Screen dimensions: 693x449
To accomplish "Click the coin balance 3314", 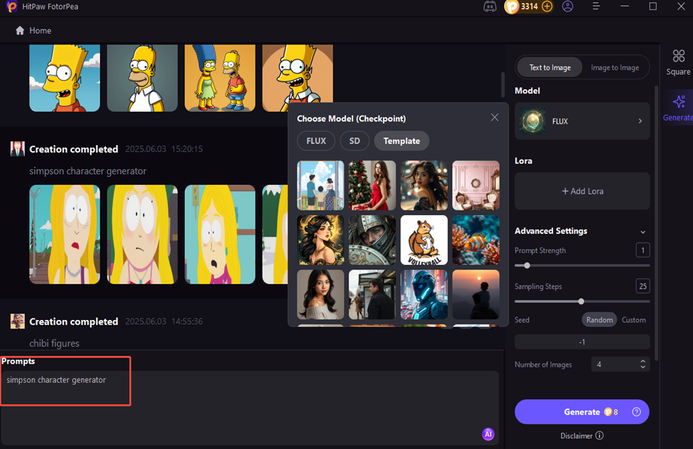I will (529, 7).
